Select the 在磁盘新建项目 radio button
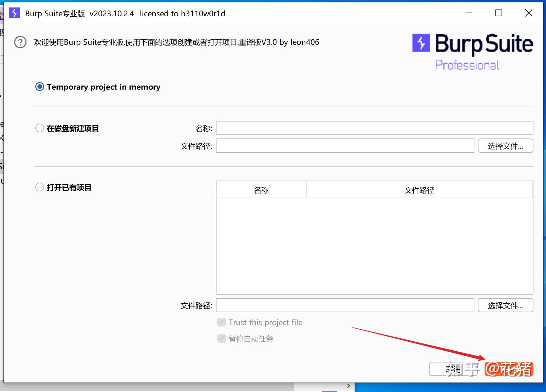Viewport: 546px width, 392px height. [x=40, y=128]
